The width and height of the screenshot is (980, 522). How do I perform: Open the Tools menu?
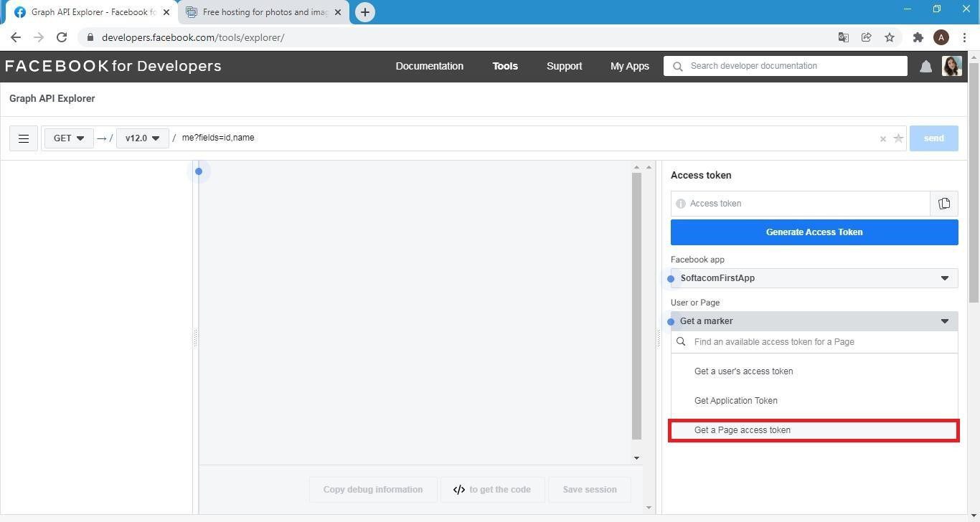(x=505, y=66)
